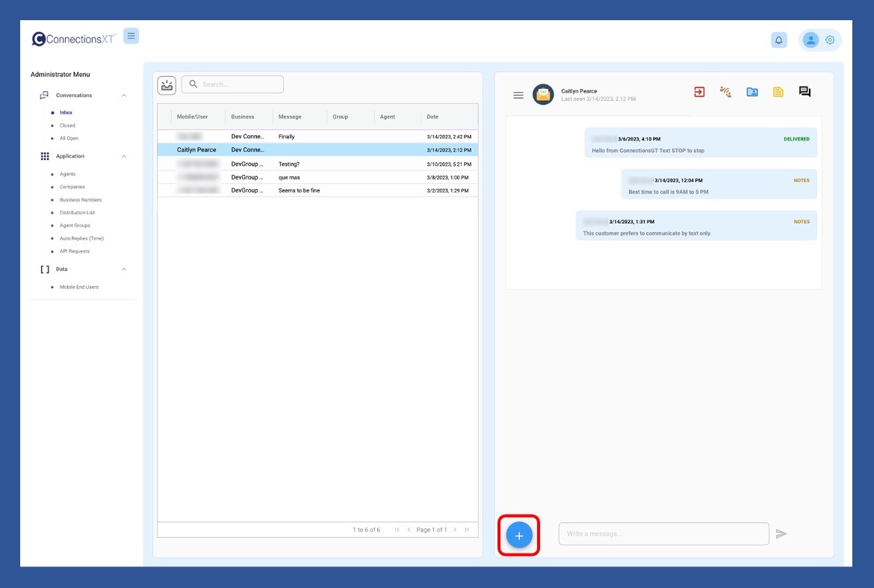The image size is (874, 588).
Task: Toggle the sidebar hamburger menu next to logo
Action: (131, 36)
